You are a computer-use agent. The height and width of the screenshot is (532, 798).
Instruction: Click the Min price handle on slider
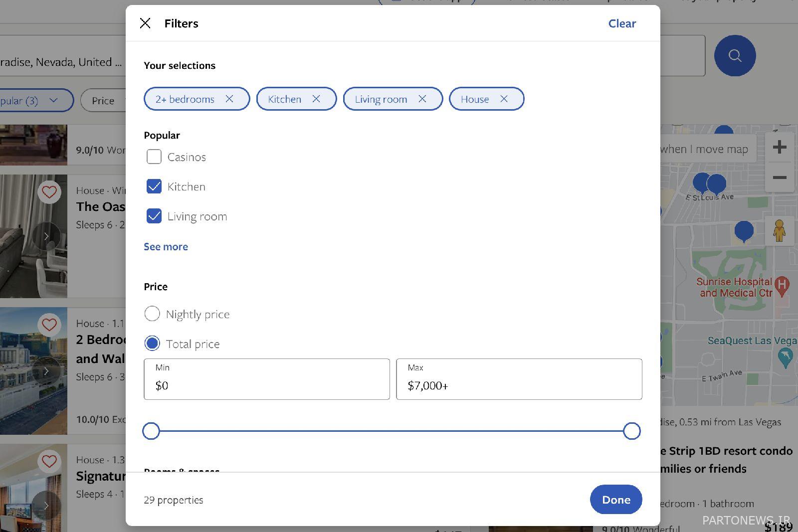coord(151,431)
